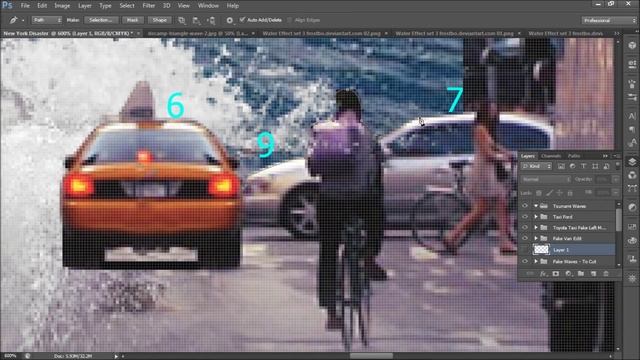Expand the Fake Waves - To Cut group arrow

click(536, 261)
